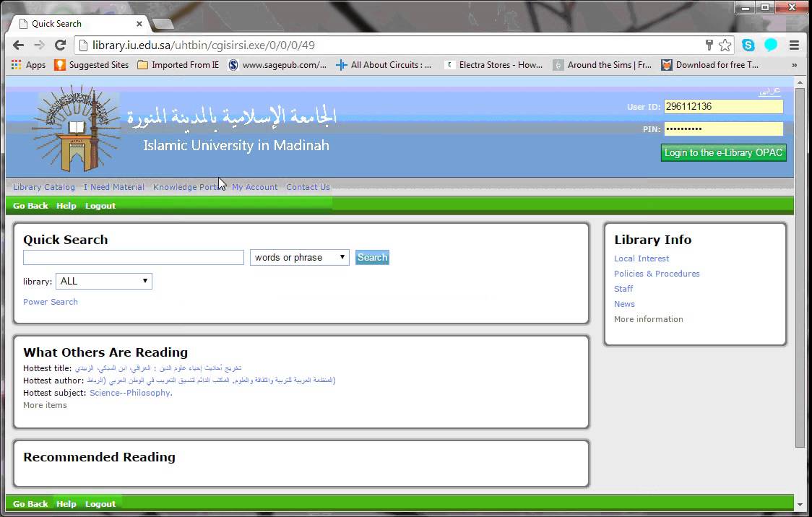Open the Contact Us menu
The image size is (812, 517).
click(x=308, y=187)
